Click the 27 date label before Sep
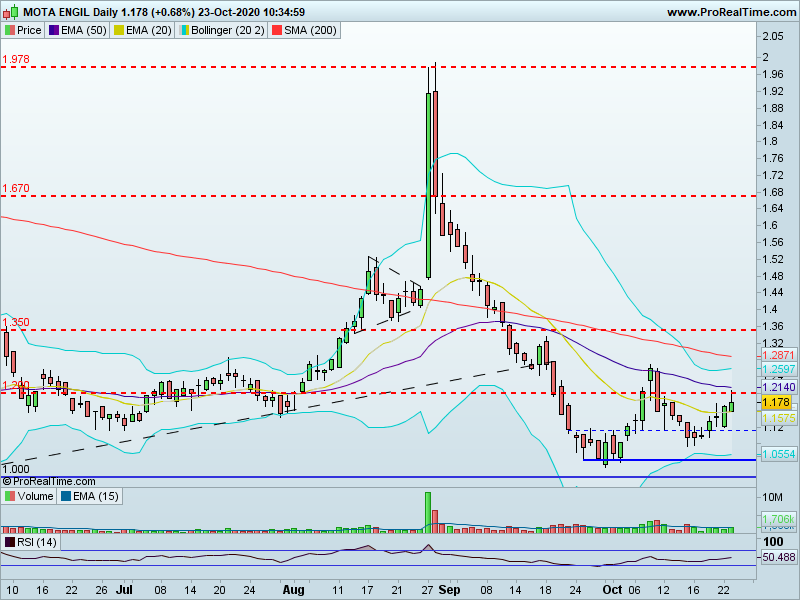The image size is (800, 600). pos(428,590)
